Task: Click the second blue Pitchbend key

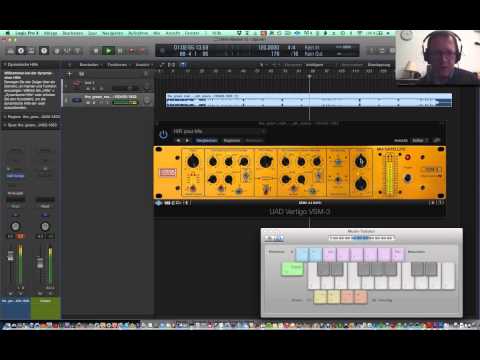Action: (315, 255)
